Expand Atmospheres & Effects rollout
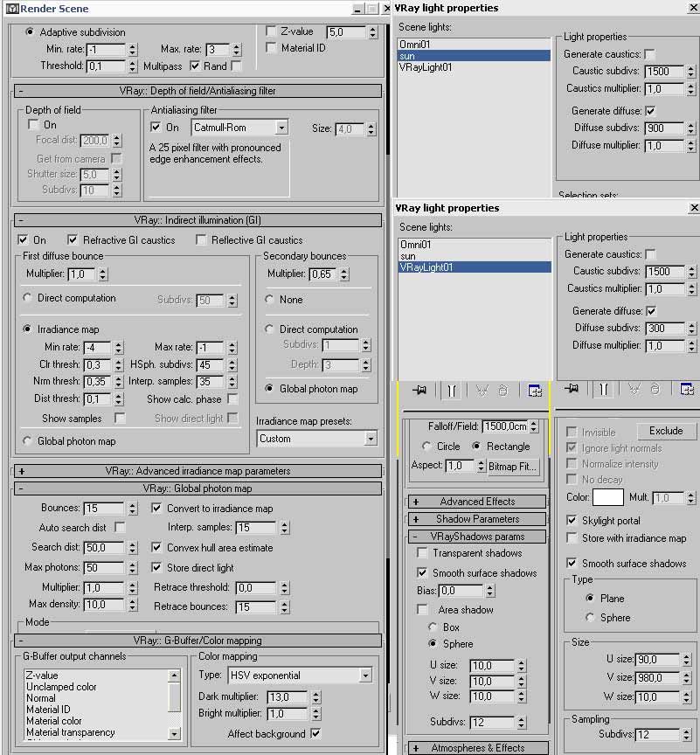The width and height of the screenshot is (700, 755). 477,748
